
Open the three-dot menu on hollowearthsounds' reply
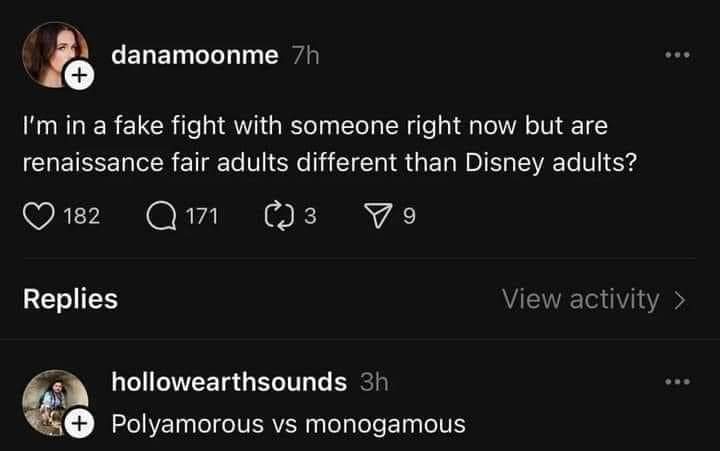679,381
